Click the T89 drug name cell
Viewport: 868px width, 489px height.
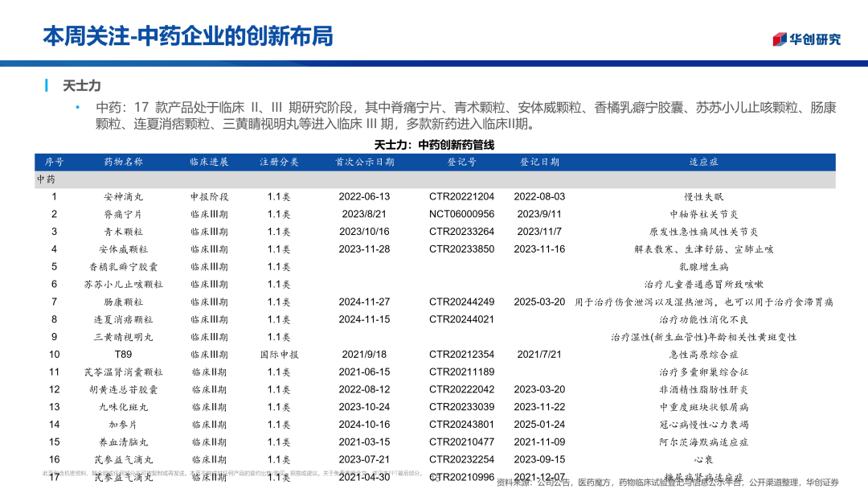click(x=124, y=355)
